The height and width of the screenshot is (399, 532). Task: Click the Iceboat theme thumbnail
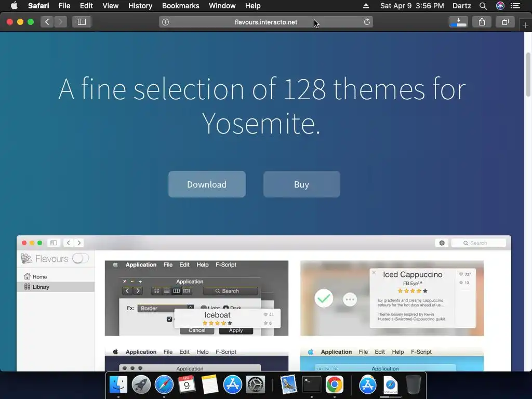(x=196, y=298)
